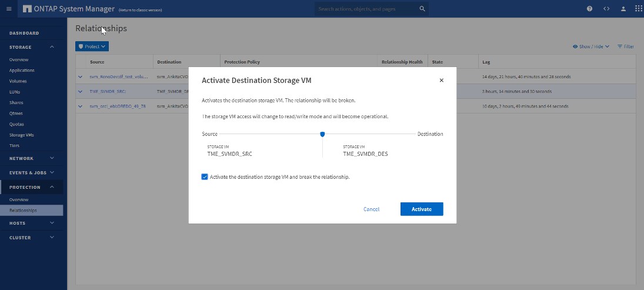Click the search magnifier icon
Screen dimensions: 644x290
point(422,9)
